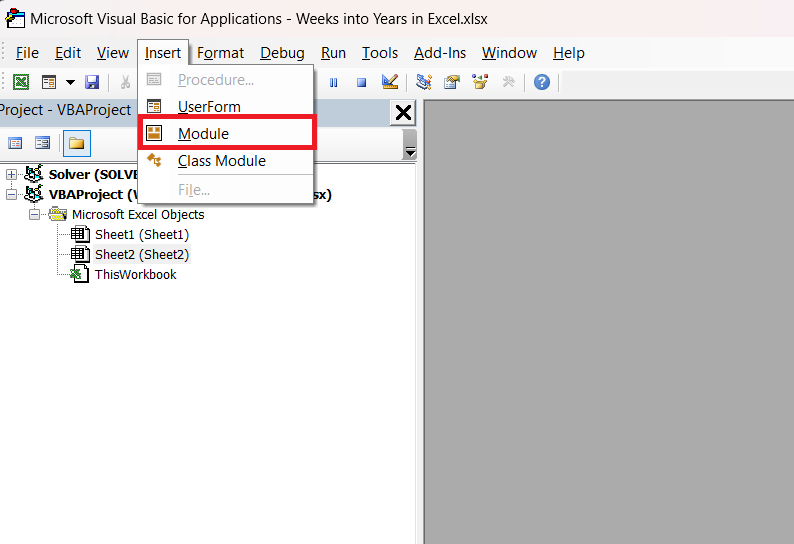Open the Format menu
This screenshot has height=544, width=794.
(x=220, y=53)
